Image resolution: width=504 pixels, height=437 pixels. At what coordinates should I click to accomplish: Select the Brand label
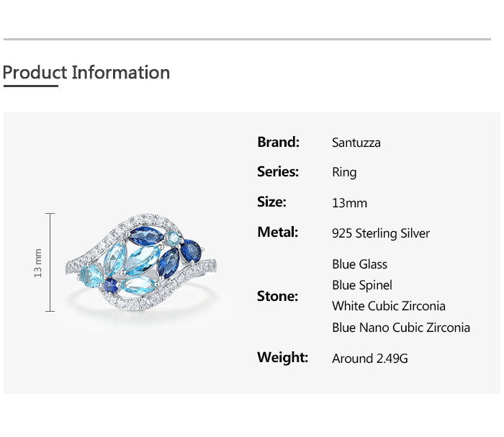(x=278, y=142)
